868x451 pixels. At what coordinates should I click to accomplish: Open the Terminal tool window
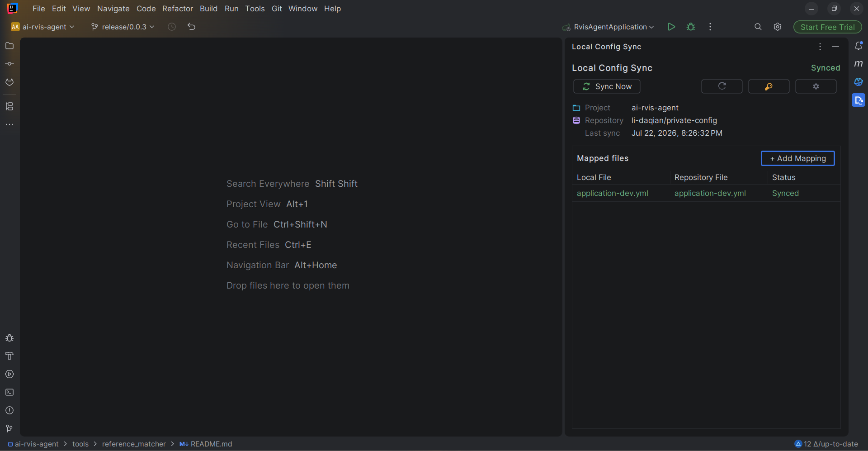point(9,392)
